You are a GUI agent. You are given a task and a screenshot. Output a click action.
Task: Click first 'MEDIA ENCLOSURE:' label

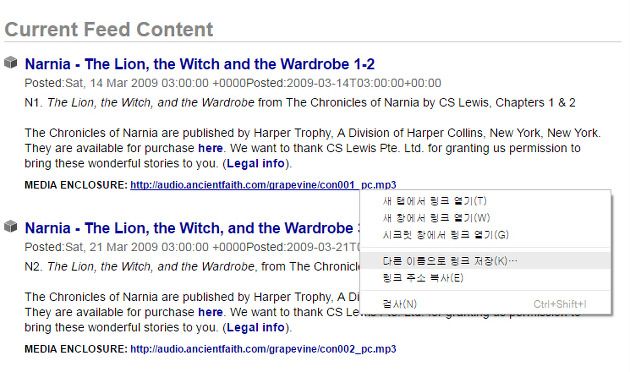pyautogui.click(x=76, y=185)
